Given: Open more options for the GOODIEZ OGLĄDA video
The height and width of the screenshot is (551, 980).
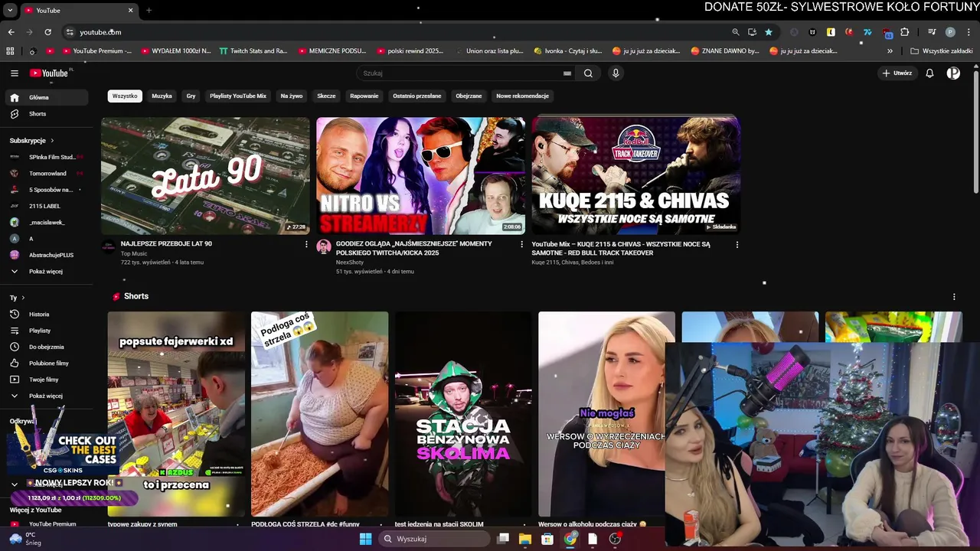Looking at the screenshot, I should click(x=522, y=244).
